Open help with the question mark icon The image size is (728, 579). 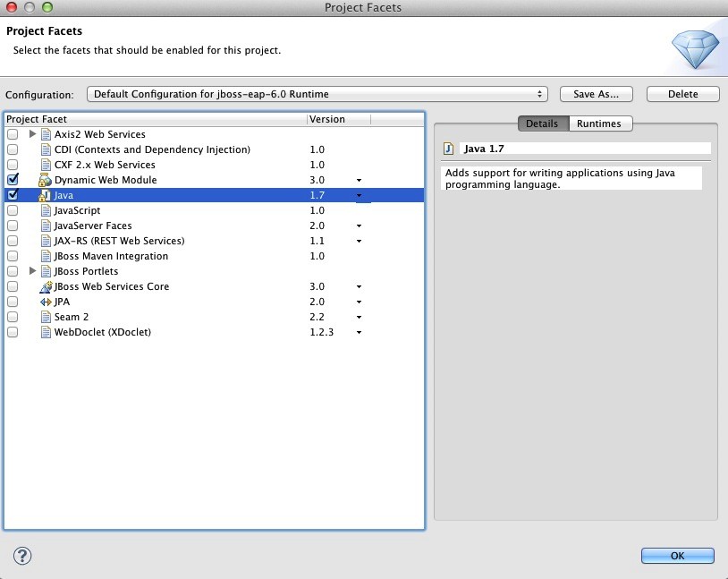(x=22, y=556)
